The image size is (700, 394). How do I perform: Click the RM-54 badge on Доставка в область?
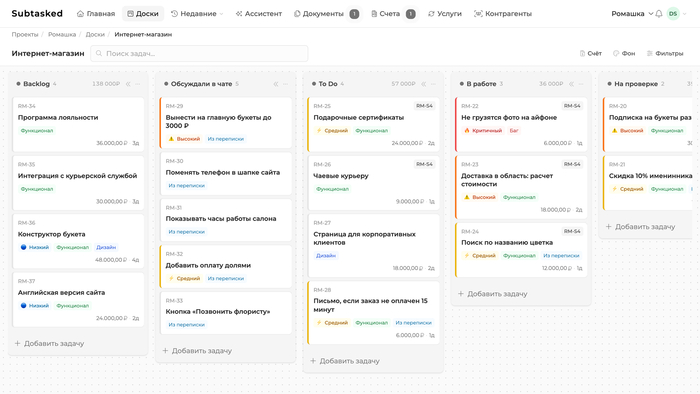click(x=572, y=165)
